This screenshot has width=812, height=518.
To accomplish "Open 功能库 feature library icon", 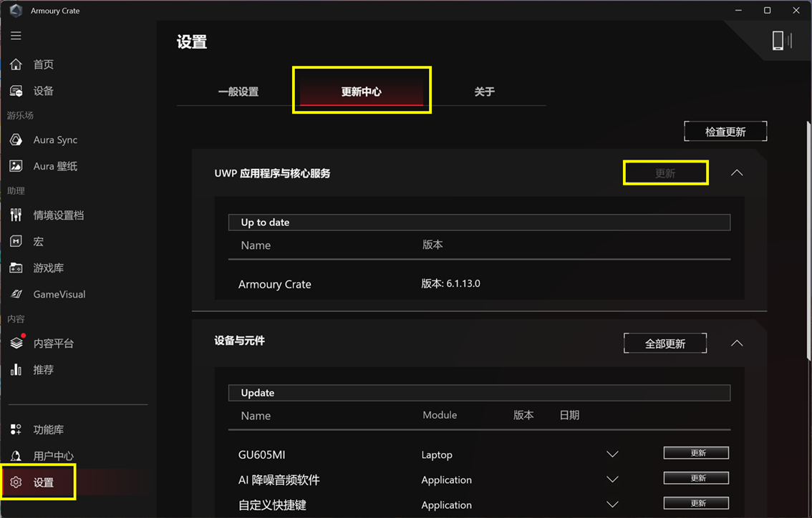I will coord(16,429).
